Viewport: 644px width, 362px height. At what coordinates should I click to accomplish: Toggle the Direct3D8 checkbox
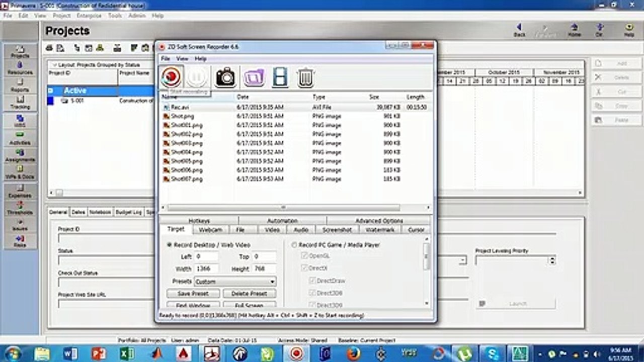(312, 293)
